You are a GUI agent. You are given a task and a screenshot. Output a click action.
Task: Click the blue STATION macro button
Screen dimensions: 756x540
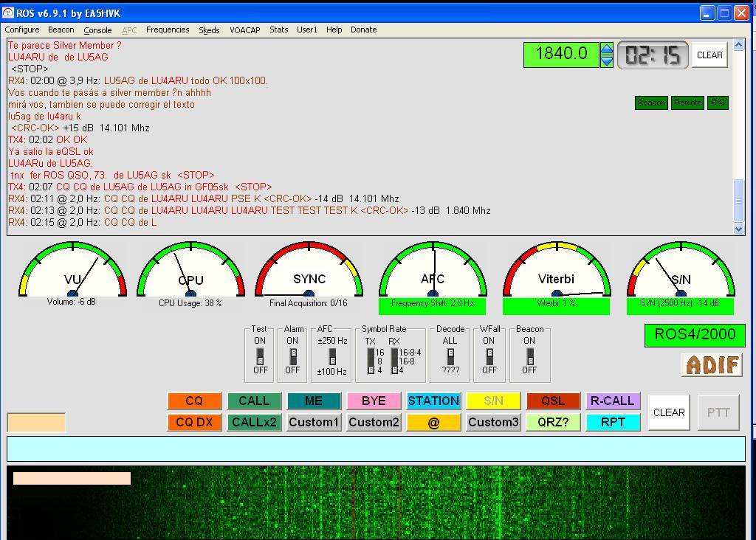(x=433, y=401)
